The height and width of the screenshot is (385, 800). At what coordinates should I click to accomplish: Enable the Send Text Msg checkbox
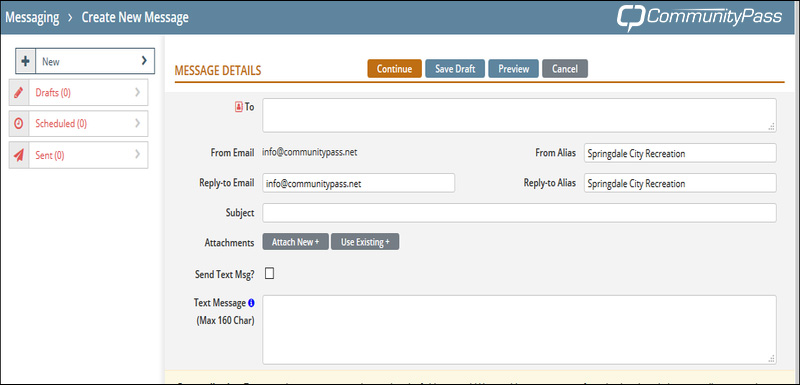coord(269,274)
